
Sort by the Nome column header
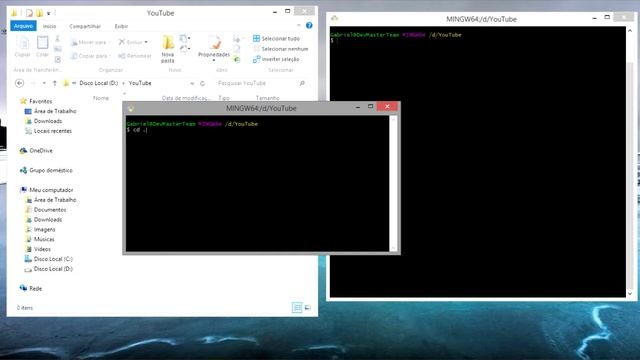tap(101, 98)
